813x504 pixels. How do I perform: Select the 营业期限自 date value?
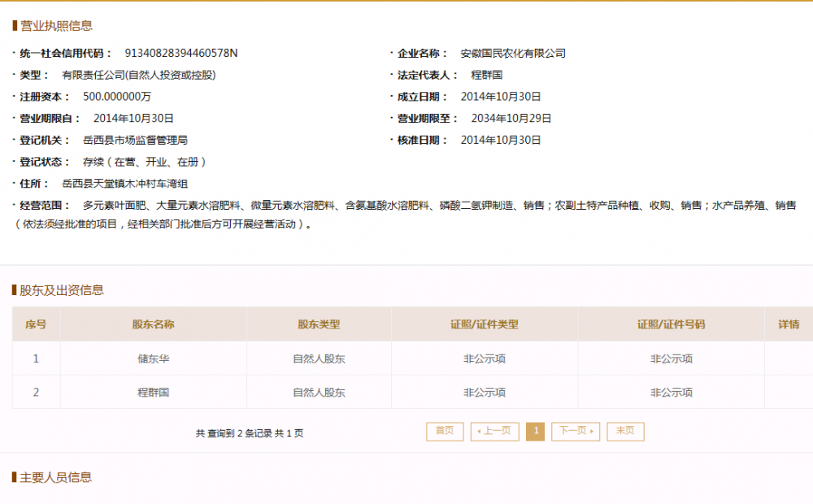click(x=133, y=119)
